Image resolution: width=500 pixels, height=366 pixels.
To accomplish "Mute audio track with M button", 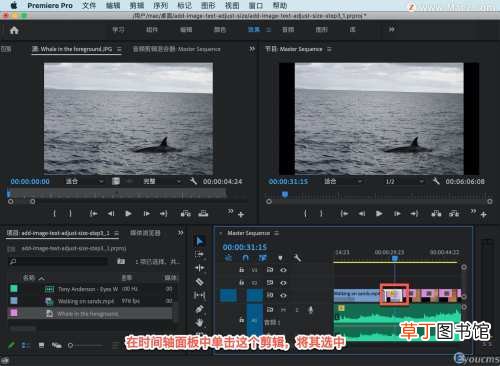I will tap(283, 310).
